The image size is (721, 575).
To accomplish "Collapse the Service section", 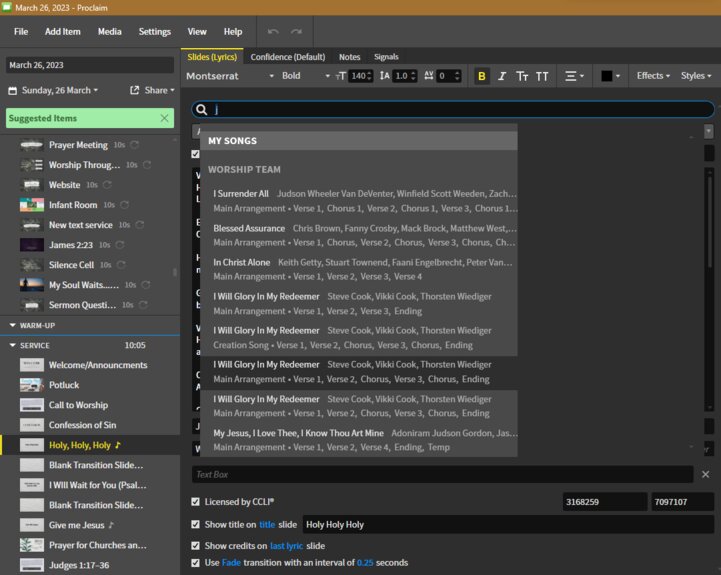I will [x=13, y=345].
